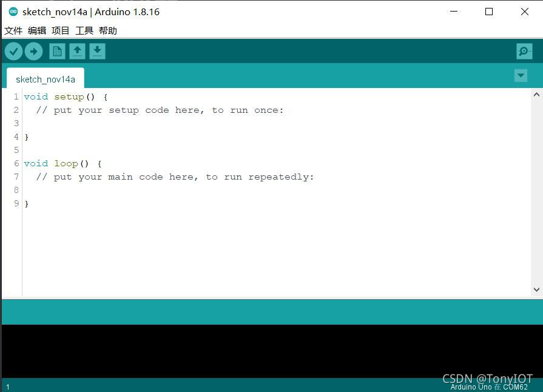The height and width of the screenshot is (392, 543).
Task: Click closing brace on line 4
Action: click(27, 137)
